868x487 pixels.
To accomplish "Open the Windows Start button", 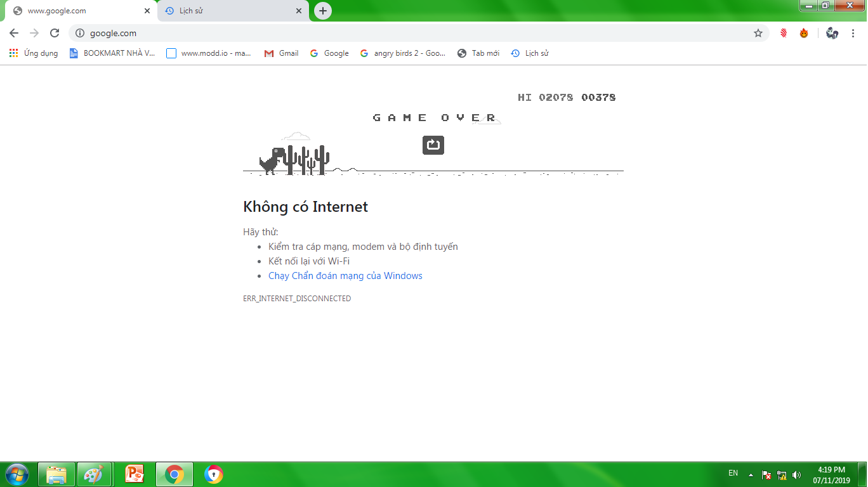I will point(17,474).
